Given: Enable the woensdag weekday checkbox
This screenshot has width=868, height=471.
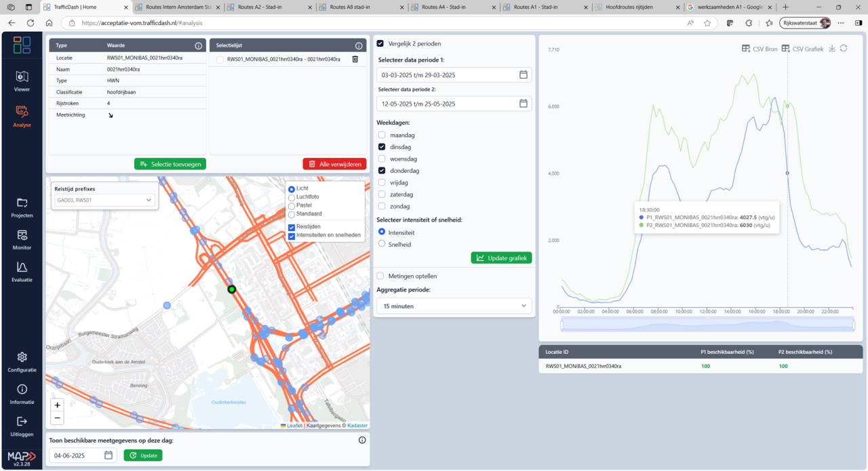Looking at the screenshot, I should [x=382, y=159].
